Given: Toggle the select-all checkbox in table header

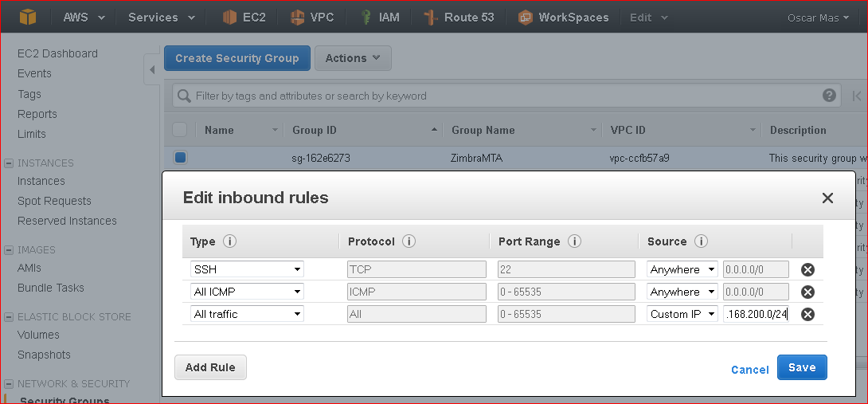Looking at the screenshot, I should tap(179, 130).
